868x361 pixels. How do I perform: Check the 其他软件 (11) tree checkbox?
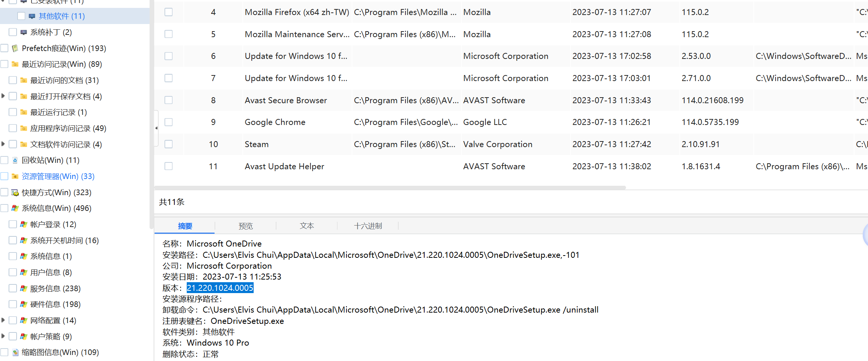pyautogui.click(x=21, y=16)
